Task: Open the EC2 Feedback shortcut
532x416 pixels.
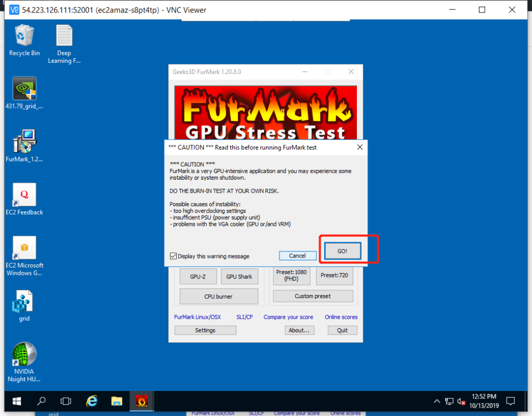Action: point(24,195)
